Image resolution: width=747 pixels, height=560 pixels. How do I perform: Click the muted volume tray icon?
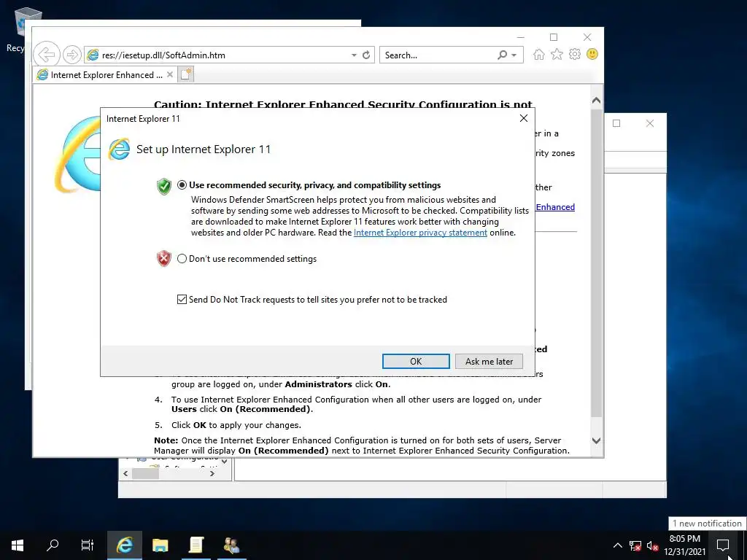pyautogui.click(x=652, y=545)
